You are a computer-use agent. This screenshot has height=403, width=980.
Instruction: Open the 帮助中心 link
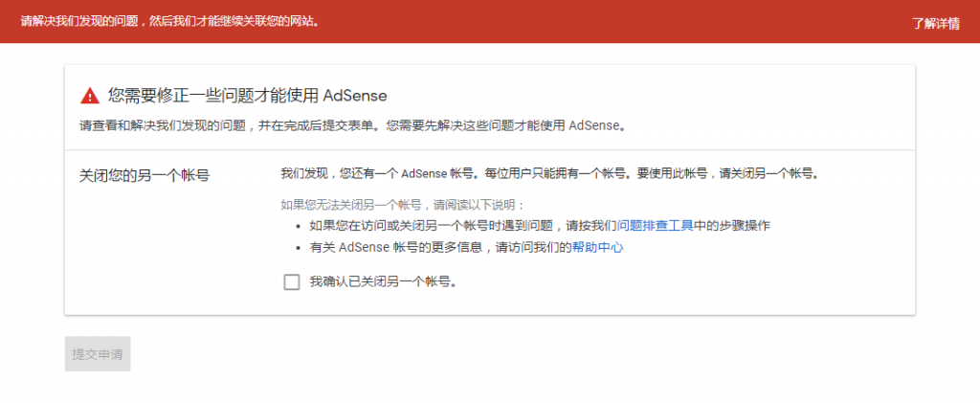tap(597, 247)
